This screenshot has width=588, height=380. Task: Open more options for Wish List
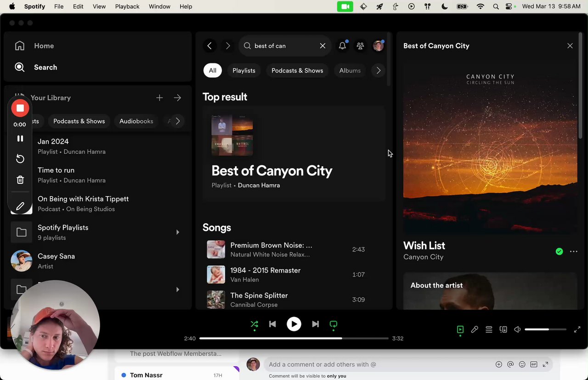[573, 251]
